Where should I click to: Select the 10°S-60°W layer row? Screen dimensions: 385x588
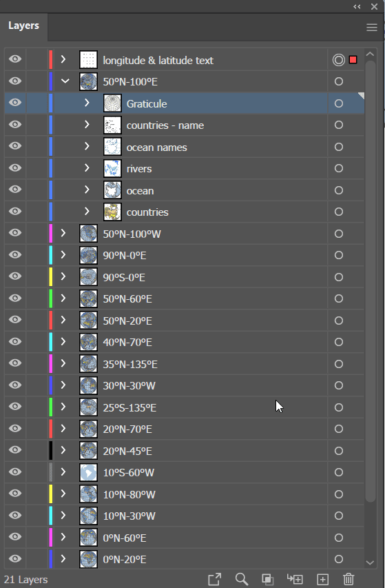(x=185, y=472)
